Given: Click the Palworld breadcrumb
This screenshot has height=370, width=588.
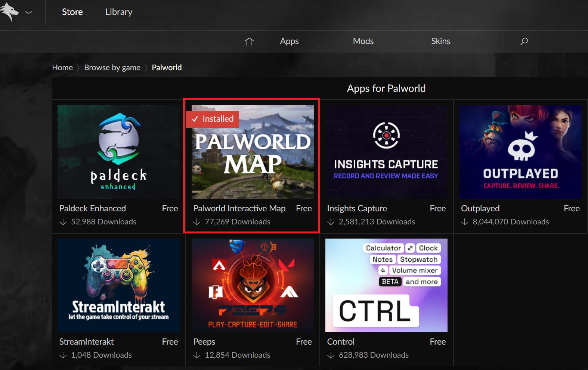Looking at the screenshot, I should click(167, 68).
